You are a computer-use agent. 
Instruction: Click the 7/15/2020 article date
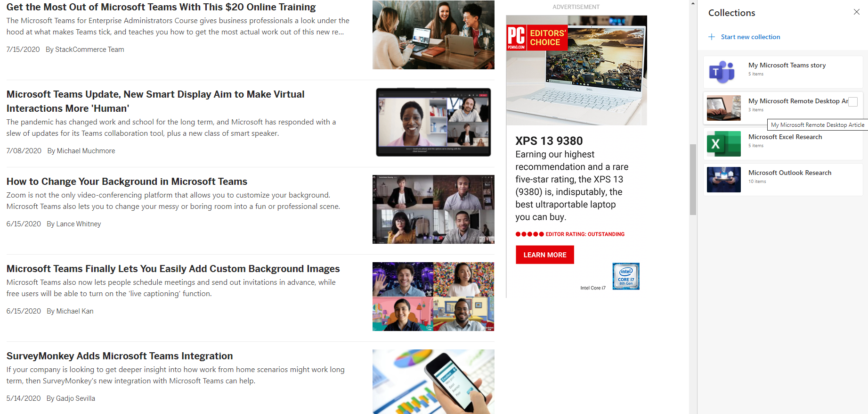[23, 50]
